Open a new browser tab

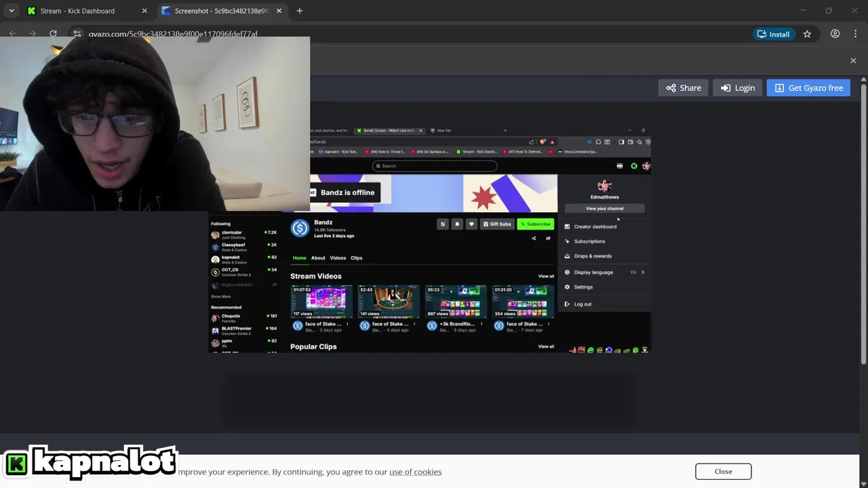click(299, 11)
